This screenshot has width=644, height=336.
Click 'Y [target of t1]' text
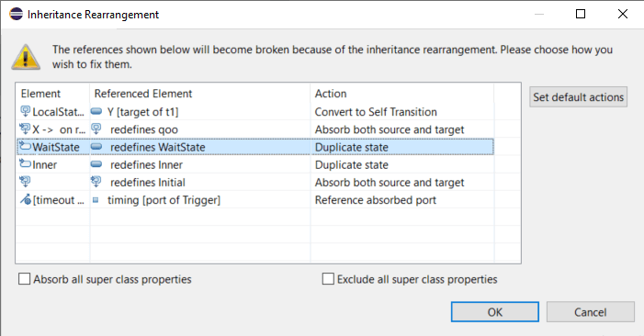[143, 112]
